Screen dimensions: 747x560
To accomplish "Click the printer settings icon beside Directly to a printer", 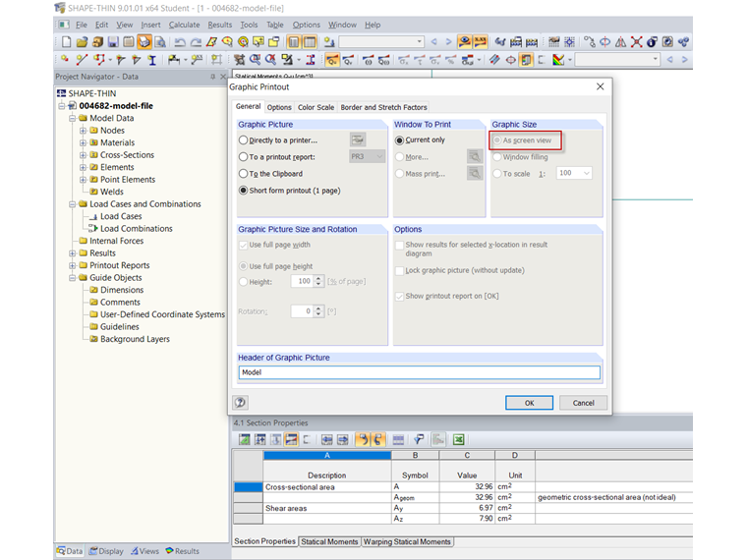I will point(358,140).
